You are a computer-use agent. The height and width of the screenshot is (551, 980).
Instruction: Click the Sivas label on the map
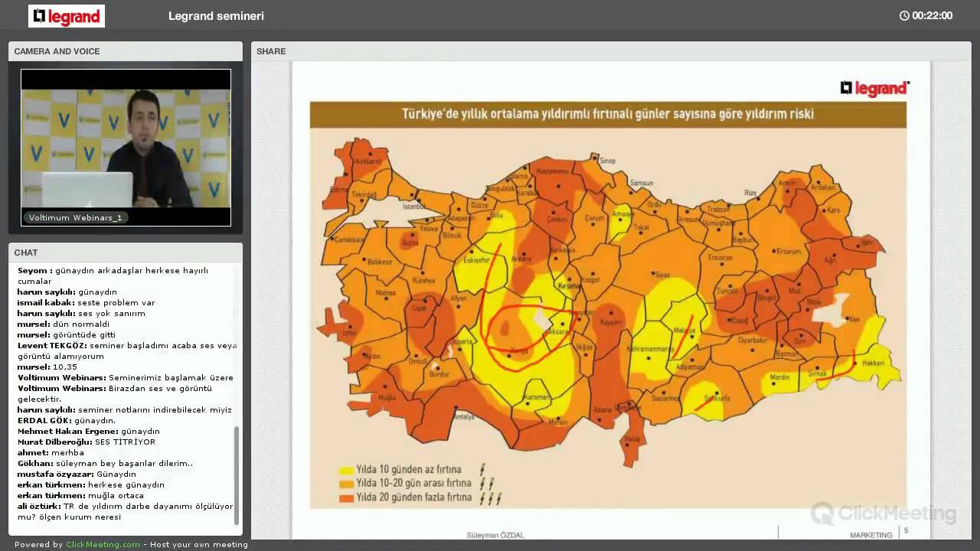tap(662, 274)
